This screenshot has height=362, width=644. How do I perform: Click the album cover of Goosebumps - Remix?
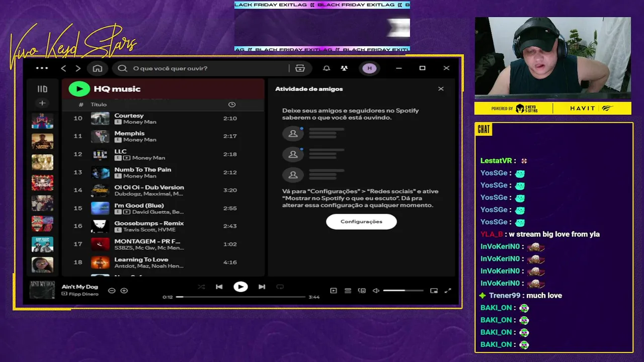tap(100, 226)
